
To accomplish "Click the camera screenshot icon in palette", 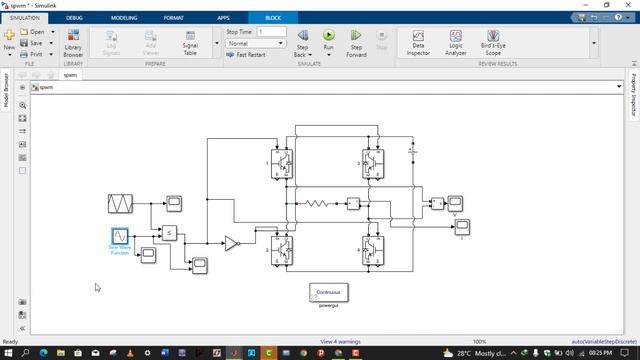I will [22, 302].
